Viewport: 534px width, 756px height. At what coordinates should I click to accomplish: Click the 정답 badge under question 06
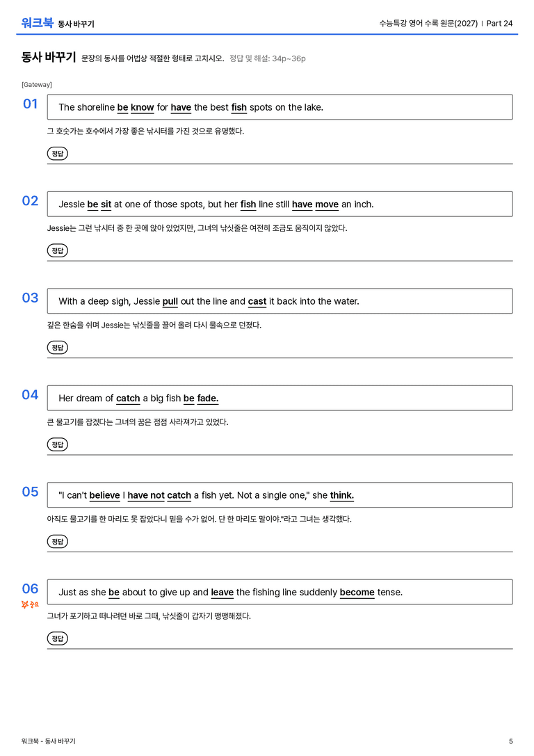point(57,638)
